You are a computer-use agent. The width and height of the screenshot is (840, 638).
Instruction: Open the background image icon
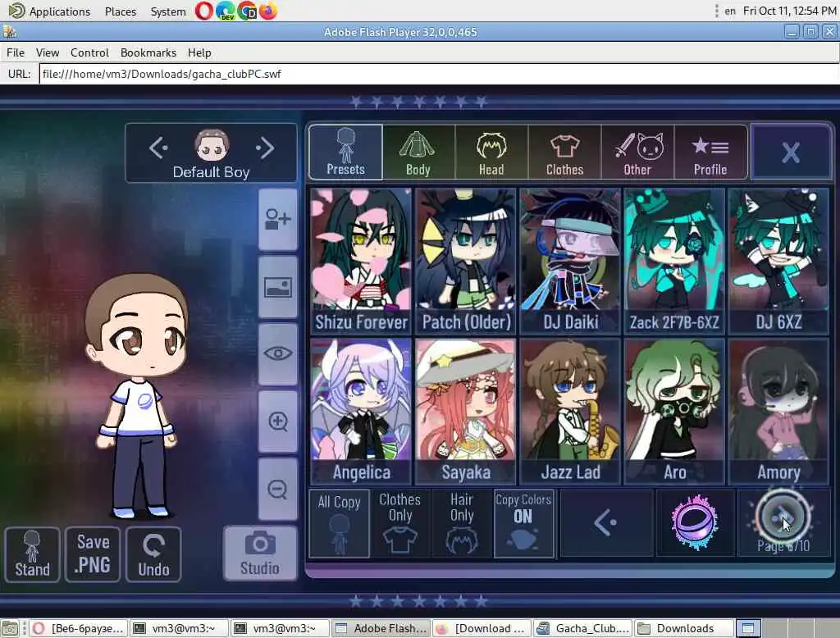277,287
